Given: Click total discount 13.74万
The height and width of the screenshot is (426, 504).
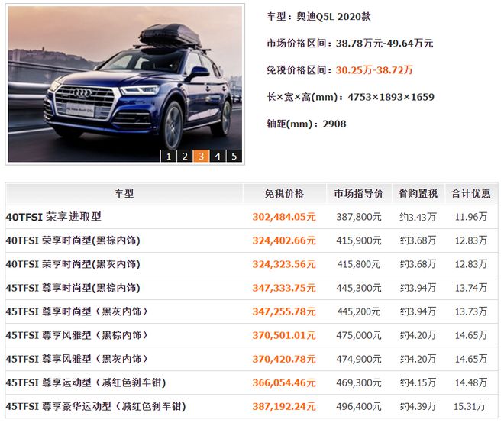Looking at the screenshot, I should click(x=471, y=288).
